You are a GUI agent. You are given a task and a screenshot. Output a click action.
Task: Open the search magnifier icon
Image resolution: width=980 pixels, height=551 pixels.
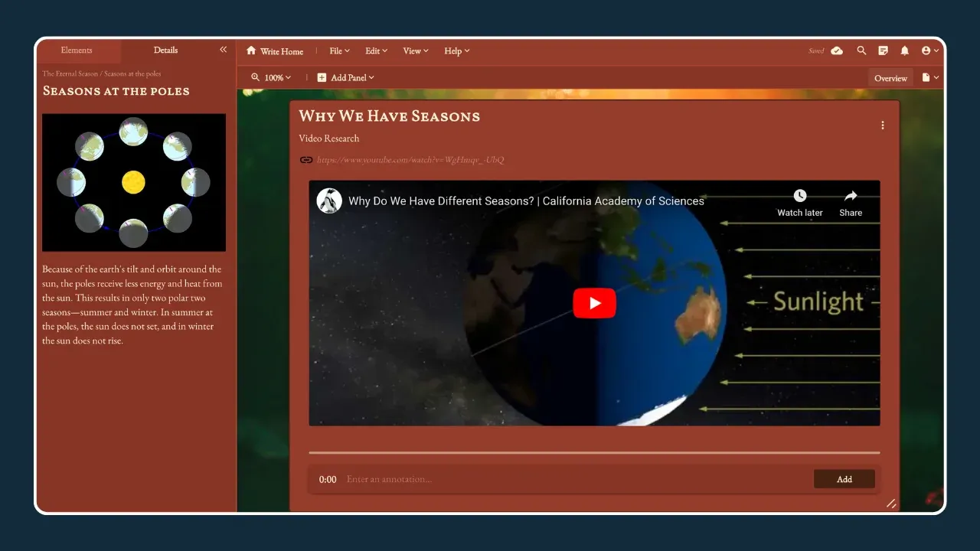tap(861, 51)
